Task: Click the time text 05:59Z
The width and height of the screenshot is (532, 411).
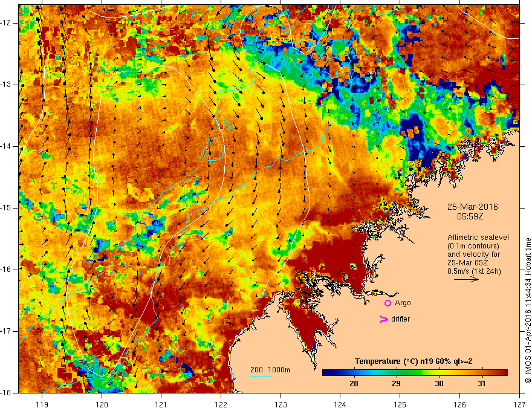Action: pos(470,216)
